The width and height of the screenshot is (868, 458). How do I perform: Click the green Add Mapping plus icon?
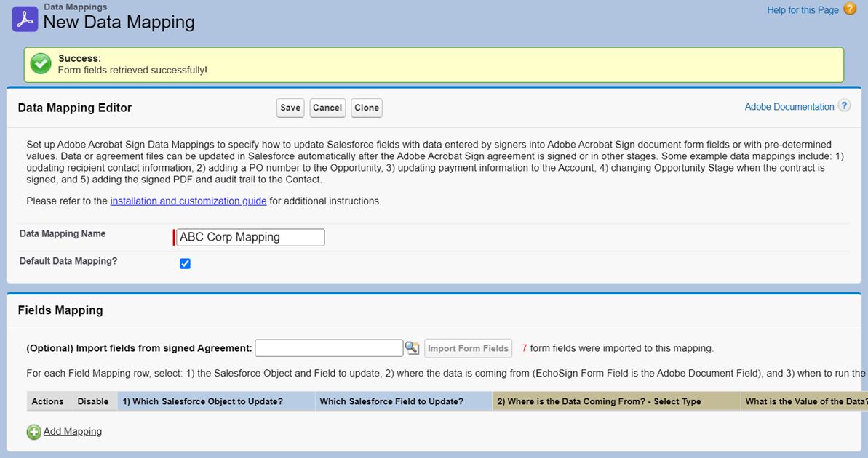pyautogui.click(x=33, y=432)
